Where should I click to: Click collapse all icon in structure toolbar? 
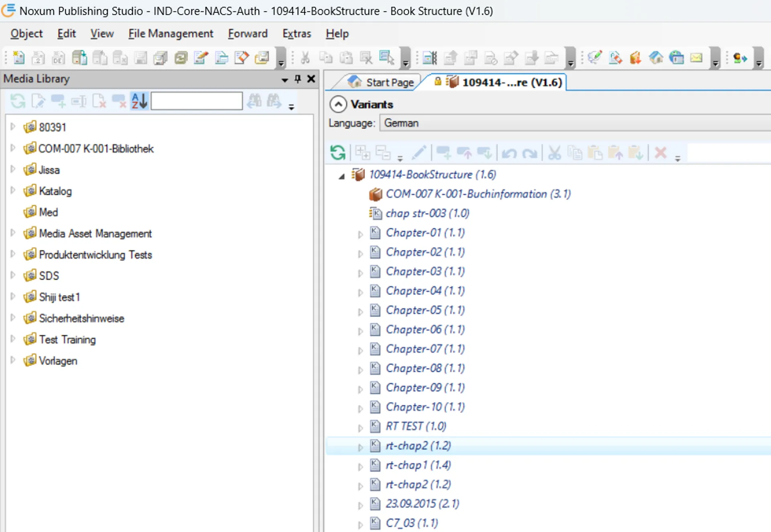(383, 153)
